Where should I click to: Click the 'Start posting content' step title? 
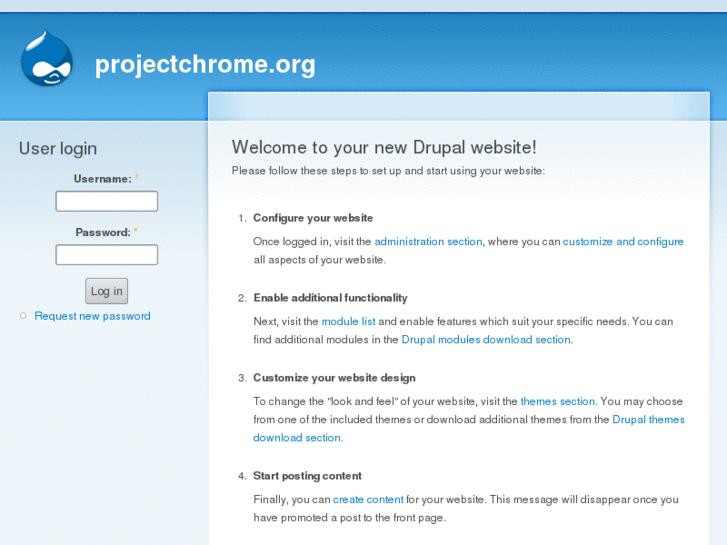point(307,476)
